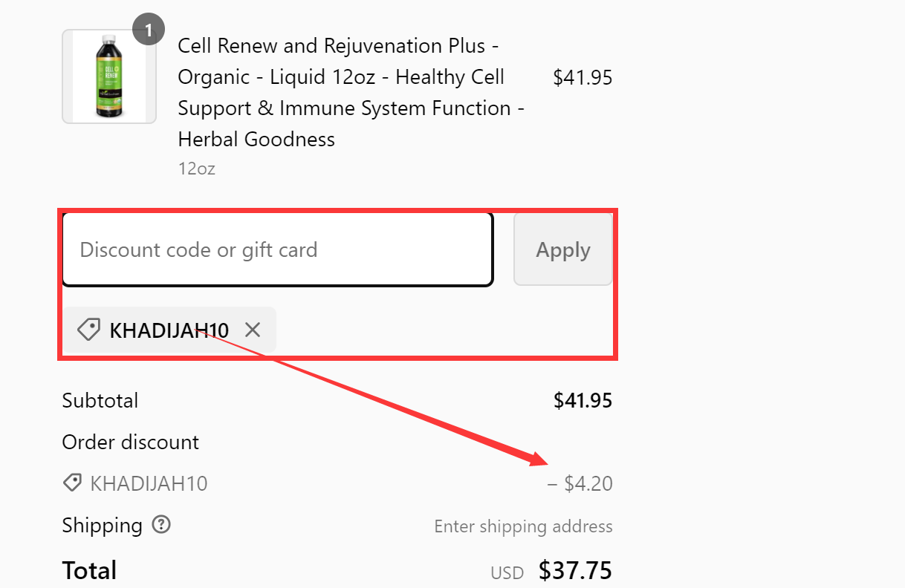Click the minus $4.20 discount amount

(x=583, y=483)
